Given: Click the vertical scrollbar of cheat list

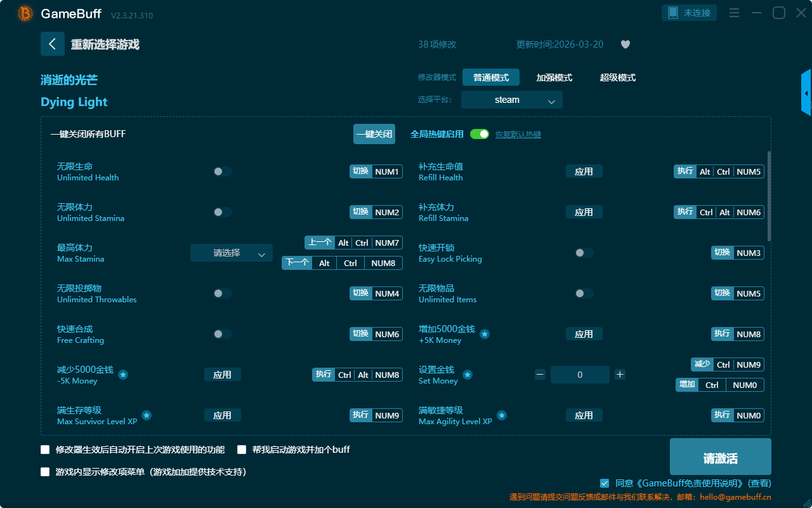Looking at the screenshot, I should click(x=769, y=196).
